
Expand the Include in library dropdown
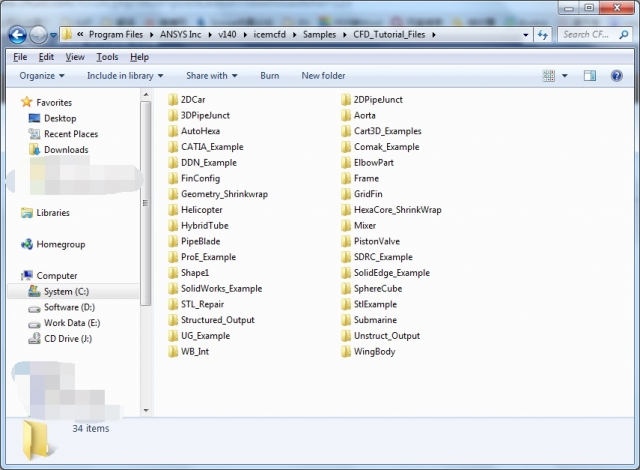125,76
